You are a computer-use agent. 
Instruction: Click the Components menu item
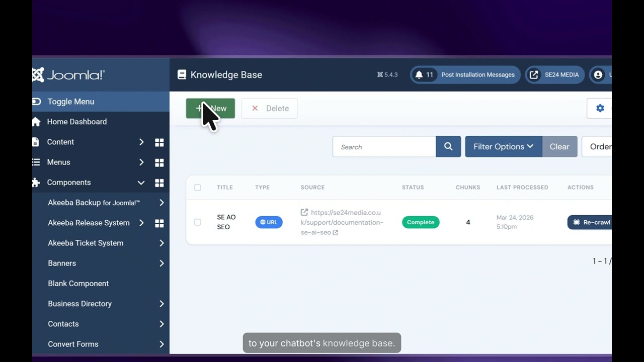[x=69, y=183]
